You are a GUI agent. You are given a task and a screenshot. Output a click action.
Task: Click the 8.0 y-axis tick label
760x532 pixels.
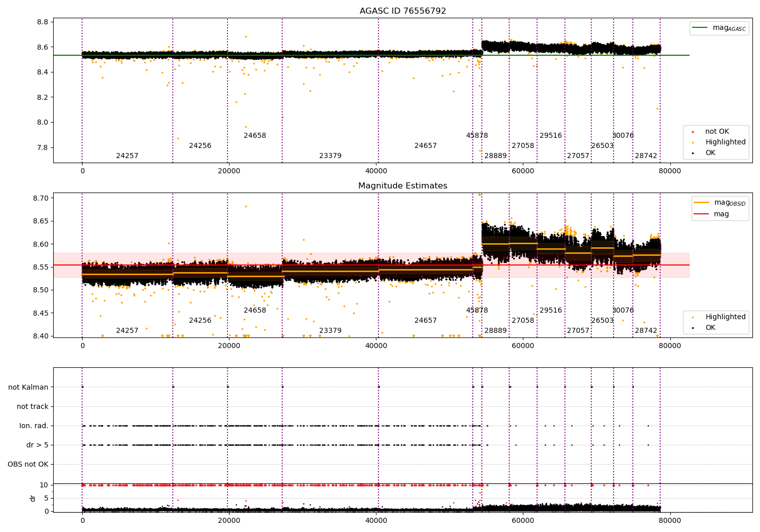43,122
